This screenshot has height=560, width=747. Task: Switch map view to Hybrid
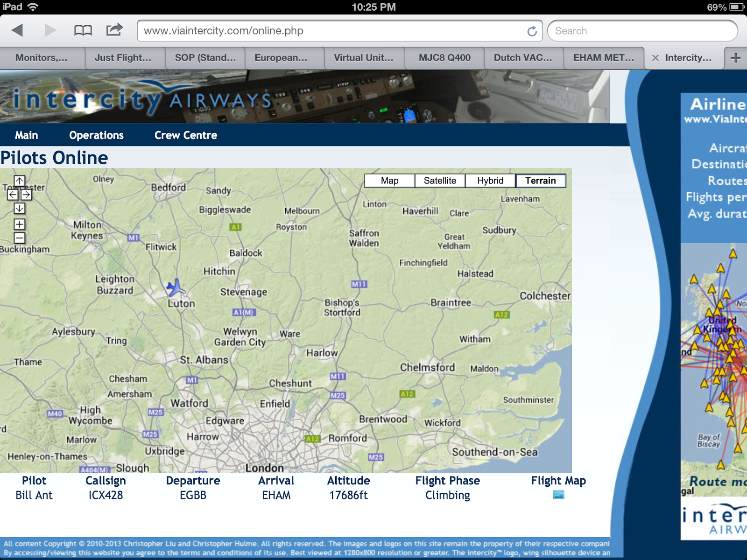point(490,181)
